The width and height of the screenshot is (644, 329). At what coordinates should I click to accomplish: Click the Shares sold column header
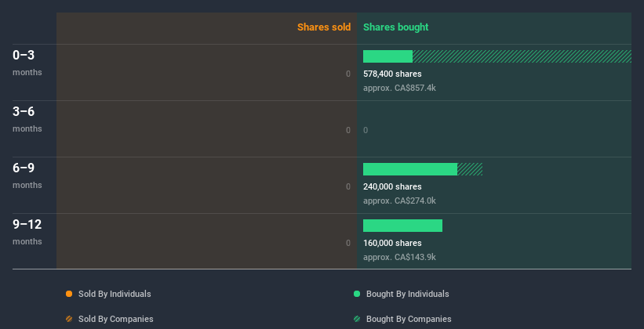324,27
